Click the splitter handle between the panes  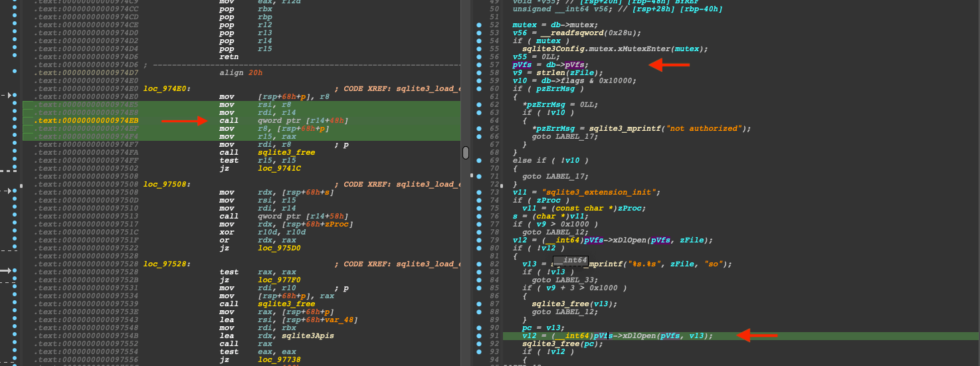coord(466,152)
